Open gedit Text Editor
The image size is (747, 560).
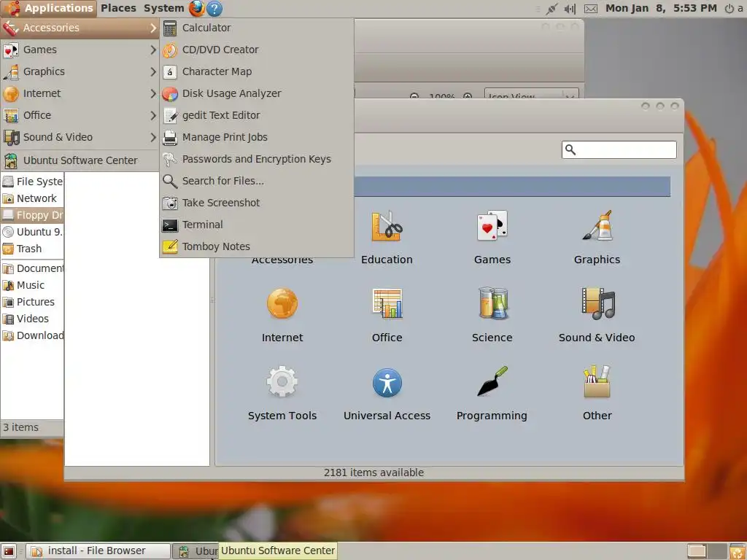(257, 115)
